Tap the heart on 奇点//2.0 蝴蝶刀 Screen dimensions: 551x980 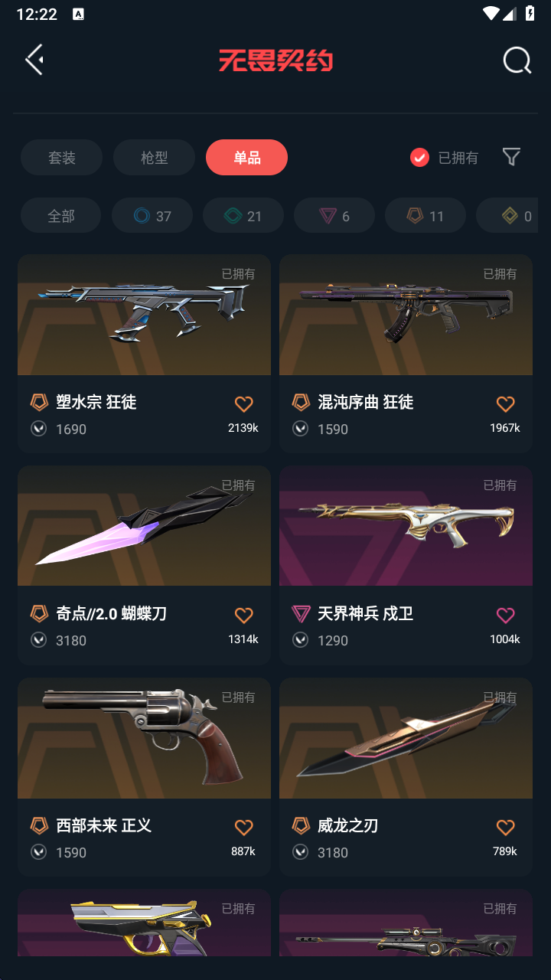point(243,616)
